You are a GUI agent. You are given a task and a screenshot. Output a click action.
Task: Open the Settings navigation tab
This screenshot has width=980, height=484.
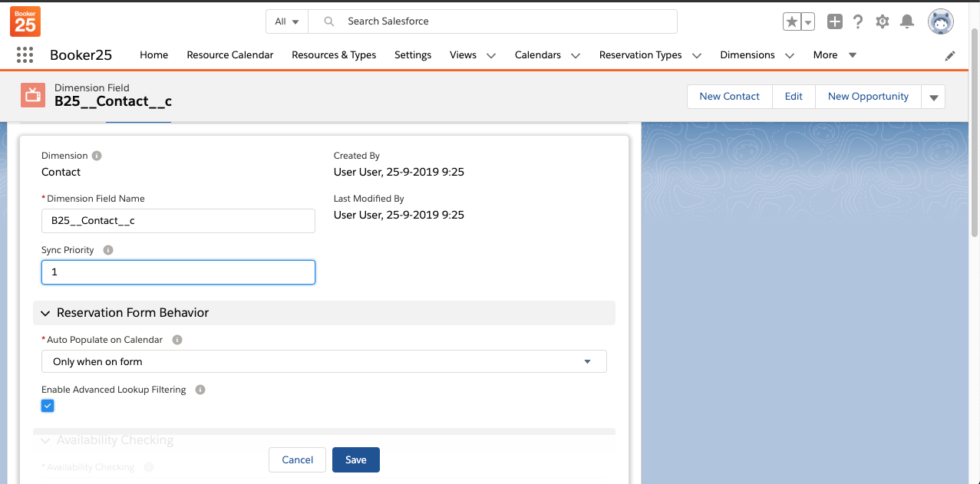pos(412,55)
